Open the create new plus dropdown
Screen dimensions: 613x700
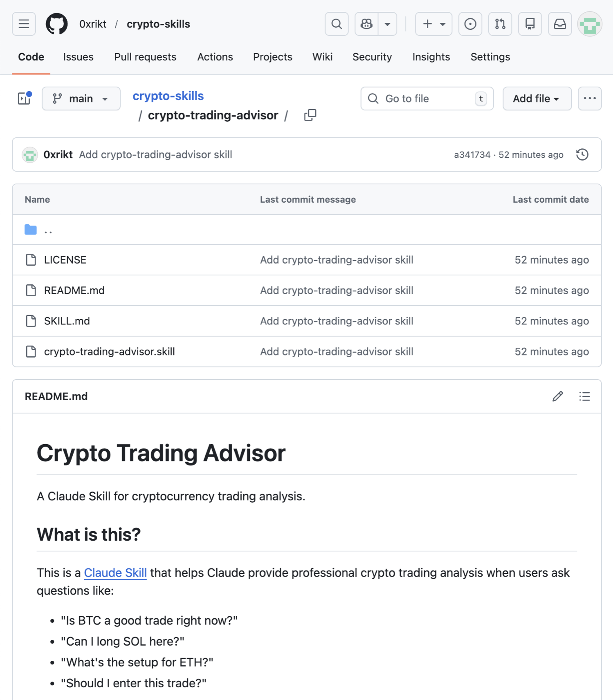pyautogui.click(x=433, y=24)
